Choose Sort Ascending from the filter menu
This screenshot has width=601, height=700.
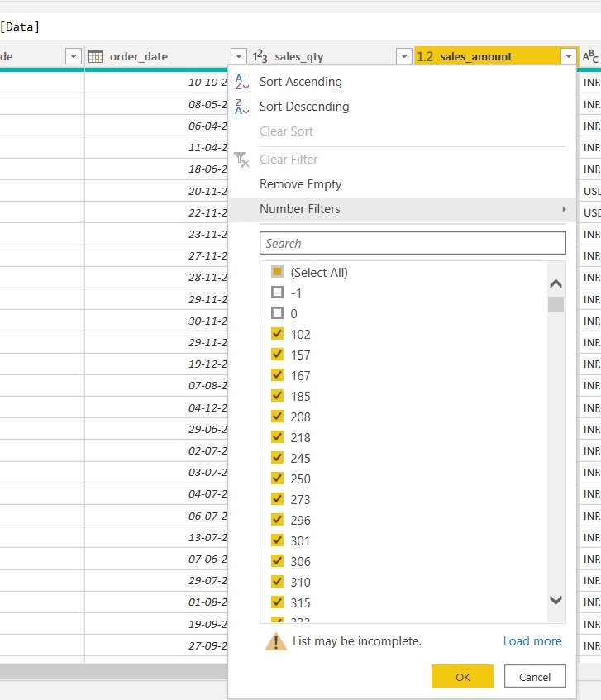pos(301,82)
